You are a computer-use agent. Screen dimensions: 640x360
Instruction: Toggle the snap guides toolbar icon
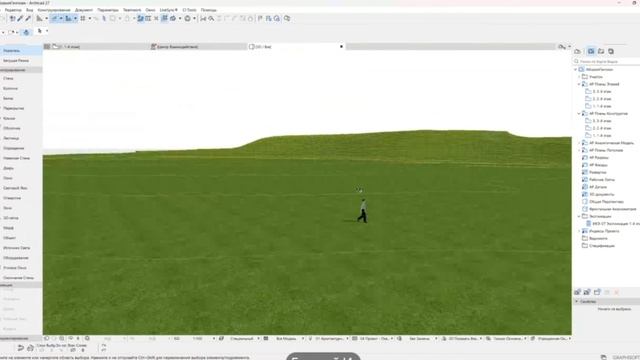[x=68, y=18]
